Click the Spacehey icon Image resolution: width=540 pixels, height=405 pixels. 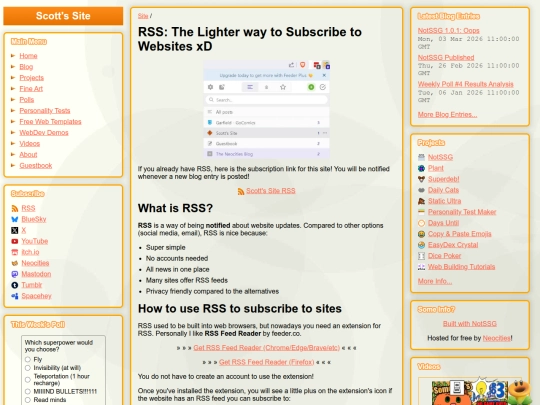coord(14,296)
